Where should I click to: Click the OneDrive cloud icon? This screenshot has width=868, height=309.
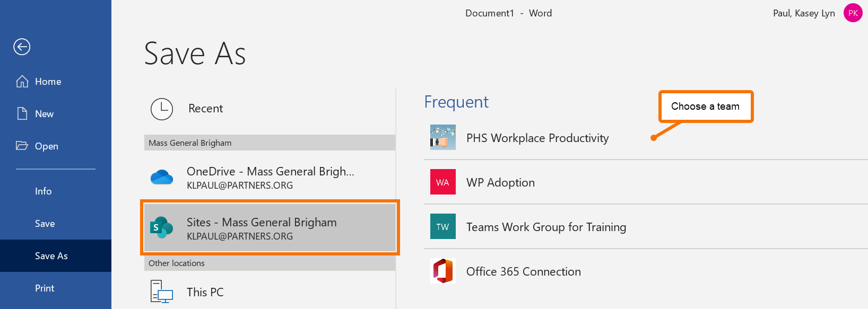[162, 177]
